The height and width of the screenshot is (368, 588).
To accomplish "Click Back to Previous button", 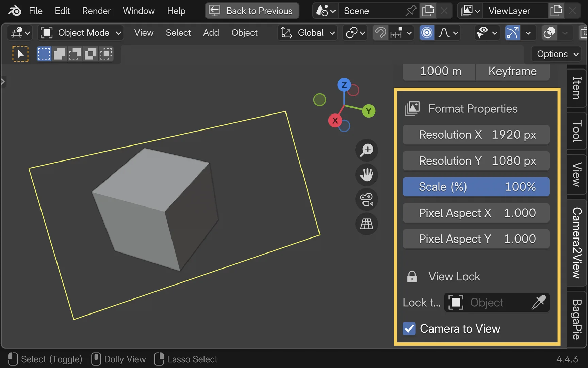I will pos(252,11).
